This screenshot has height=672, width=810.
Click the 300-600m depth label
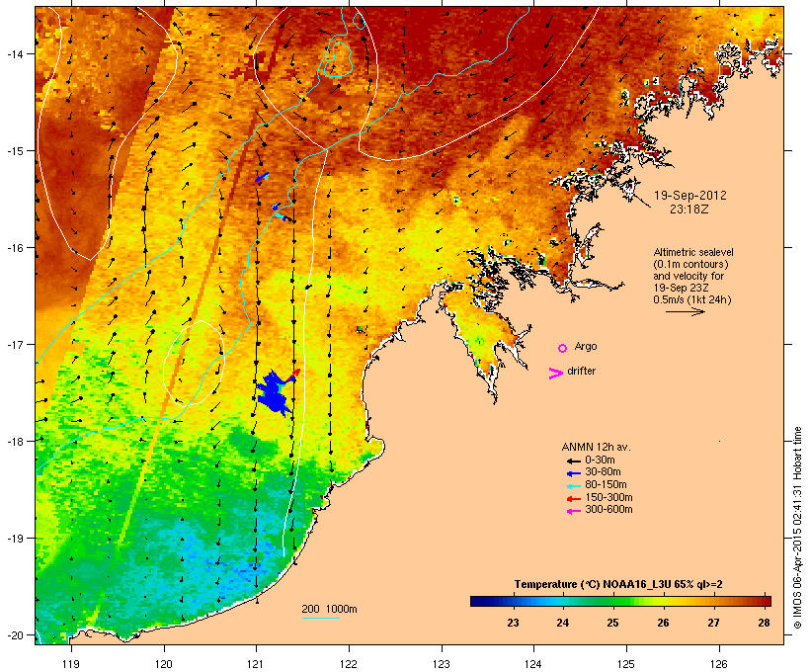coord(608,510)
